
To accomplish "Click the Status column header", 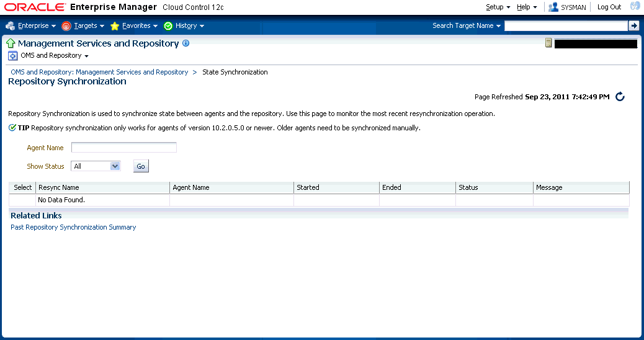I will point(494,187).
